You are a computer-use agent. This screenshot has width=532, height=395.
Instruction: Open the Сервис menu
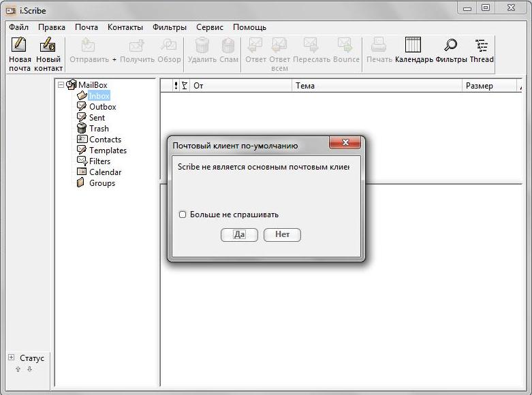coord(210,27)
